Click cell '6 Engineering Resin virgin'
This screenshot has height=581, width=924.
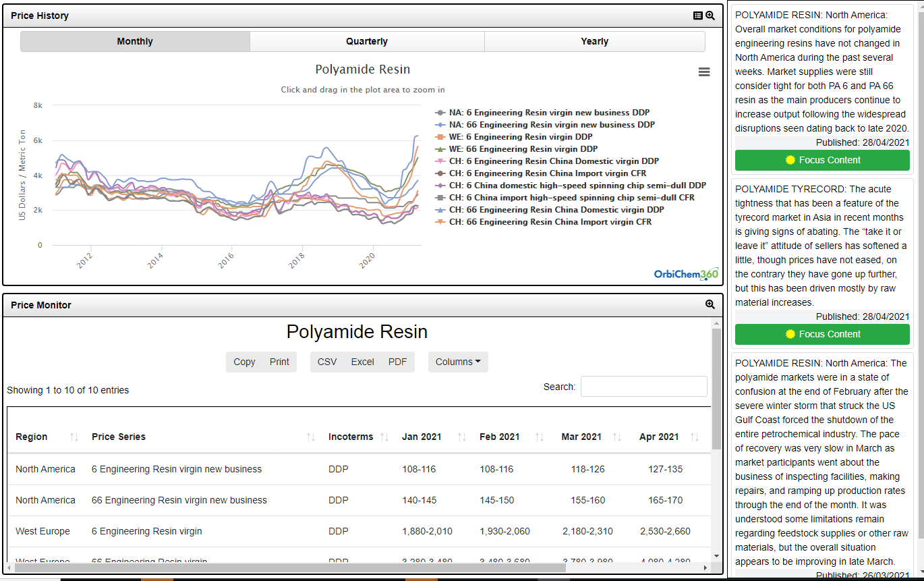tap(147, 531)
